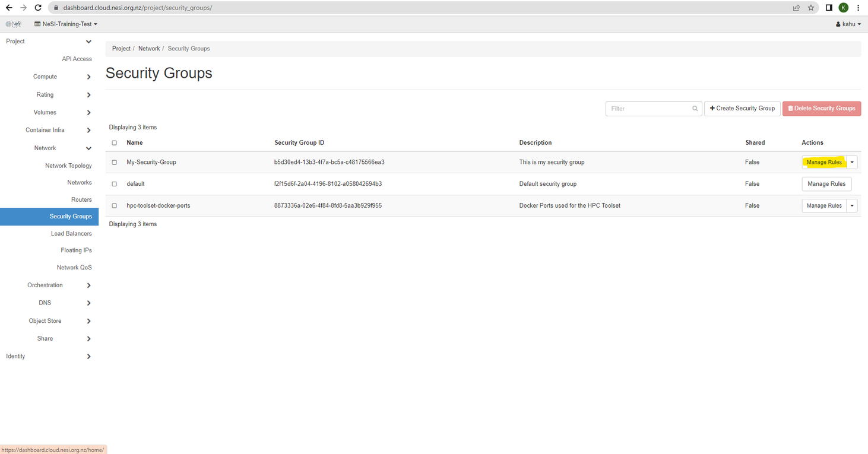Open dropdown arrow beside My-Security-Group Manage Rules
Image resolution: width=868 pixels, height=454 pixels.
click(852, 162)
